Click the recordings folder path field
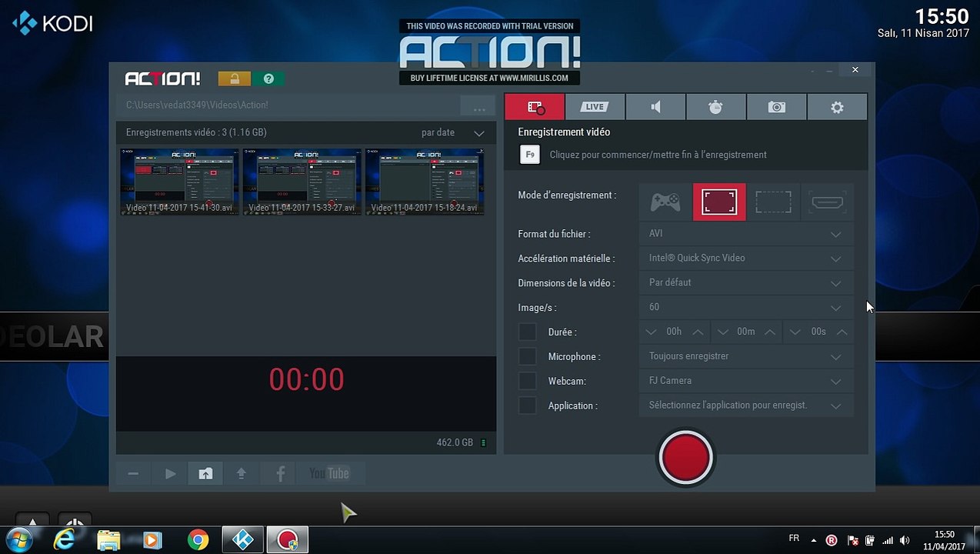 point(288,105)
